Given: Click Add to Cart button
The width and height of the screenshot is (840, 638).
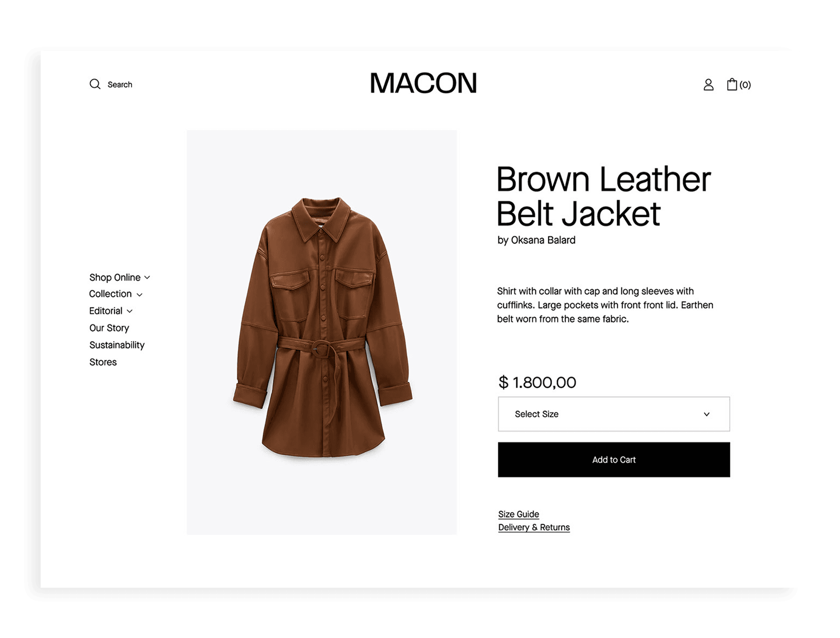Looking at the screenshot, I should 614,460.
